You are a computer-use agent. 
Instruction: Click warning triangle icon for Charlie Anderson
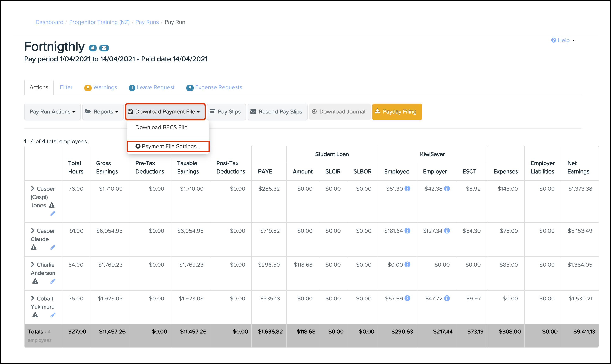(35, 281)
